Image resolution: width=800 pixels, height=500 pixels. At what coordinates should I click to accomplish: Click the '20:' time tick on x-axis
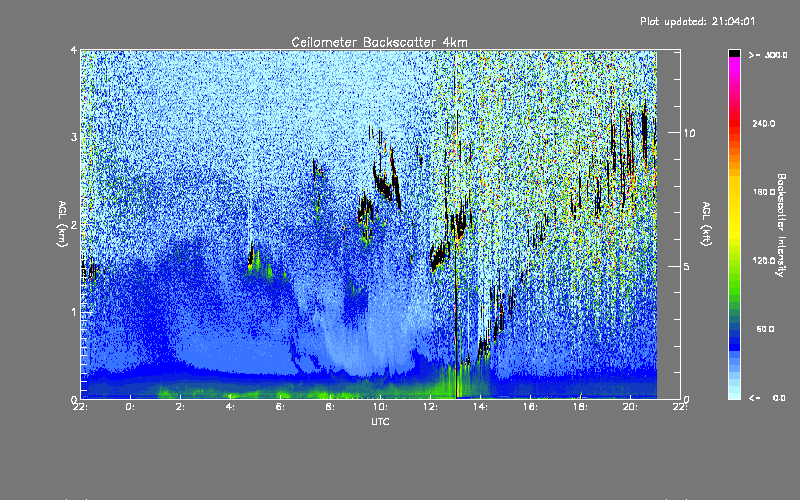[630, 407]
